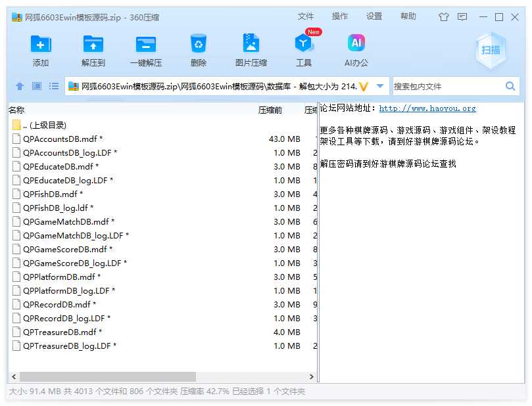Click the parent directory folder icon

point(16,125)
